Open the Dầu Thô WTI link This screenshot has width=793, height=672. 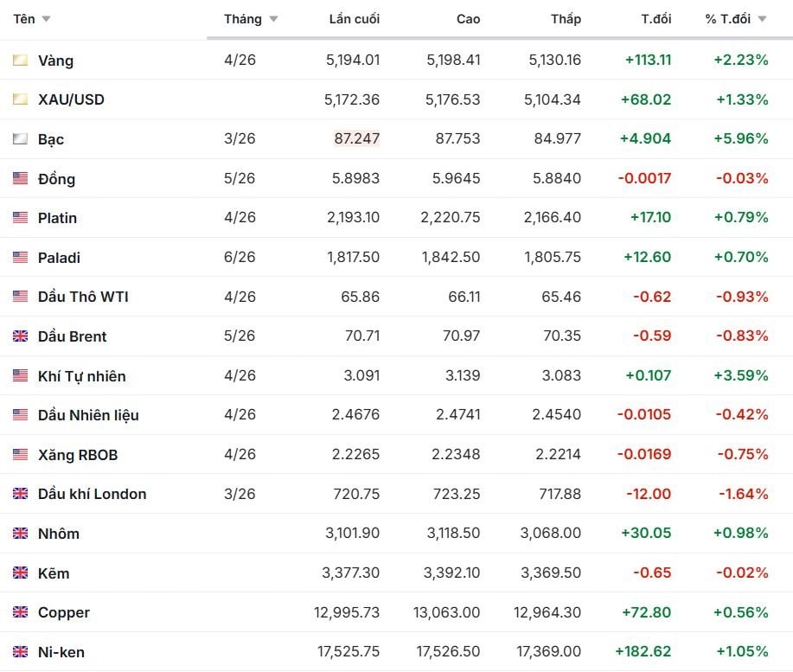pyautogui.click(x=83, y=297)
